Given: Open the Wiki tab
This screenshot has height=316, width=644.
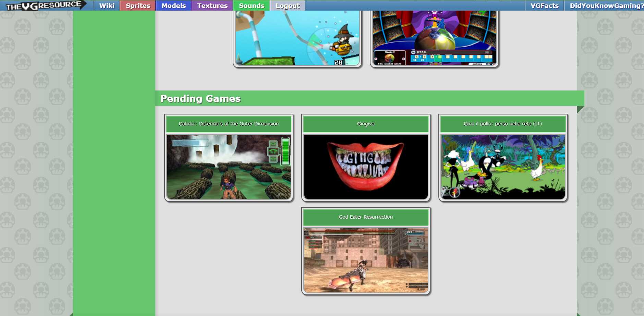Looking at the screenshot, I should [107, 5].
